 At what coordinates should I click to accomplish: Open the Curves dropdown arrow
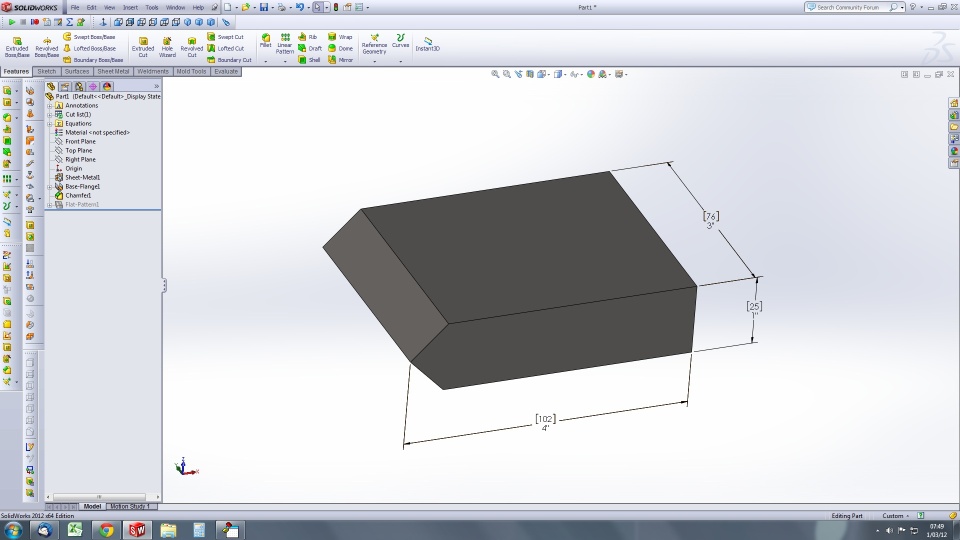tap(400, 61)
